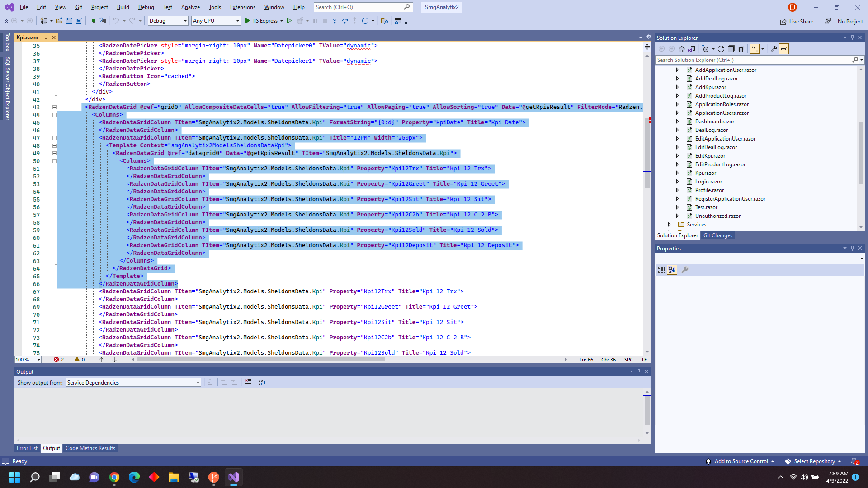Open the Build menu
The image size is (868, 488).
[123, 7]
